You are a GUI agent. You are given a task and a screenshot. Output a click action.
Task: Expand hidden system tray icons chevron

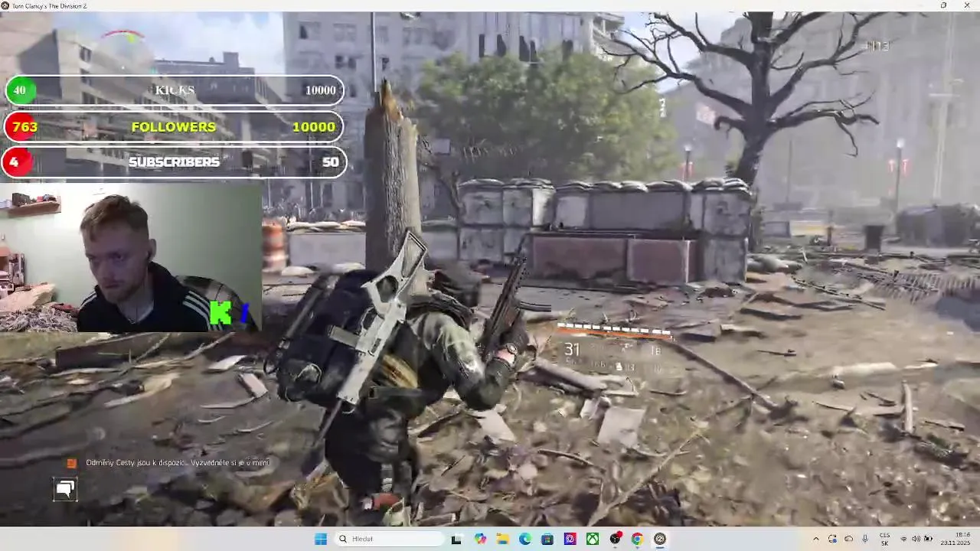point(815,539)
